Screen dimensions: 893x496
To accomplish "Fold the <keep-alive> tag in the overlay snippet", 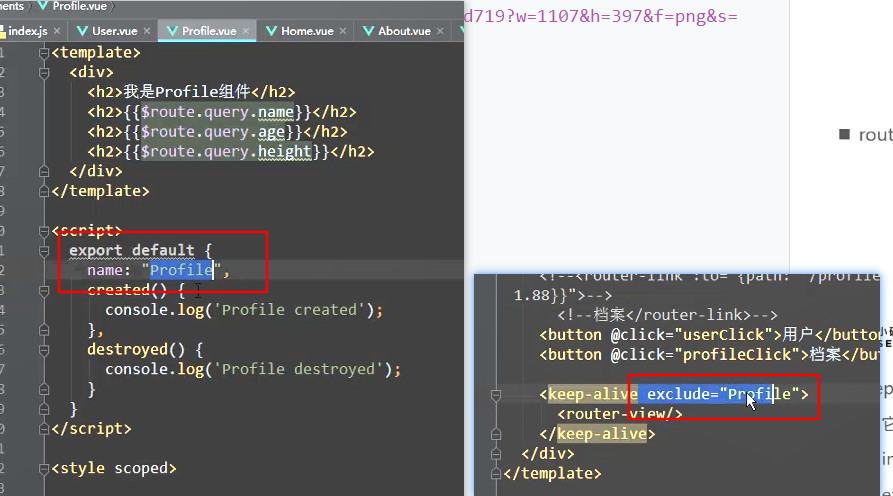I will 496,395.
